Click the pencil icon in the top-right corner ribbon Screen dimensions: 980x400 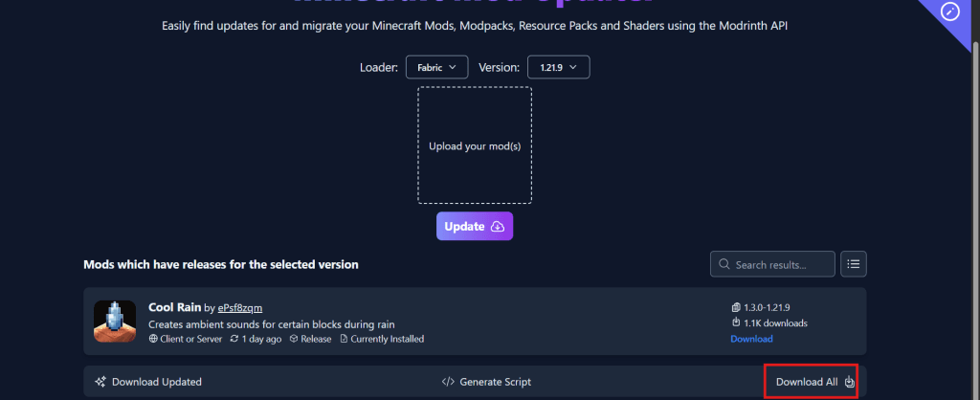point(949,11)
